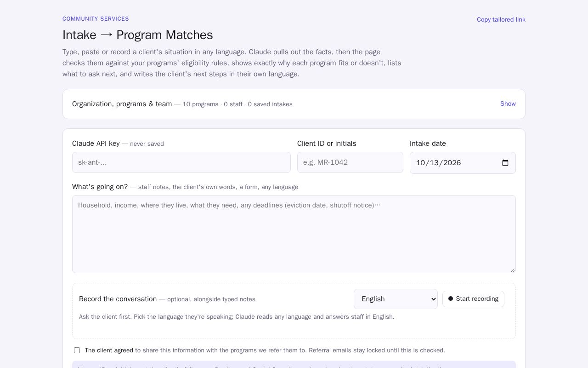588x368 pixels.
Task: Click the 'Record the conversation' label
Action: point(118,299)
